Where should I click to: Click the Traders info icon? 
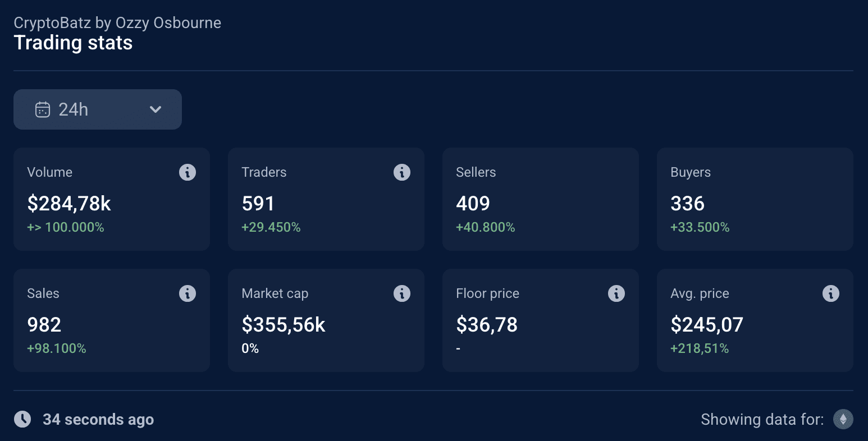tap(402, 172)
